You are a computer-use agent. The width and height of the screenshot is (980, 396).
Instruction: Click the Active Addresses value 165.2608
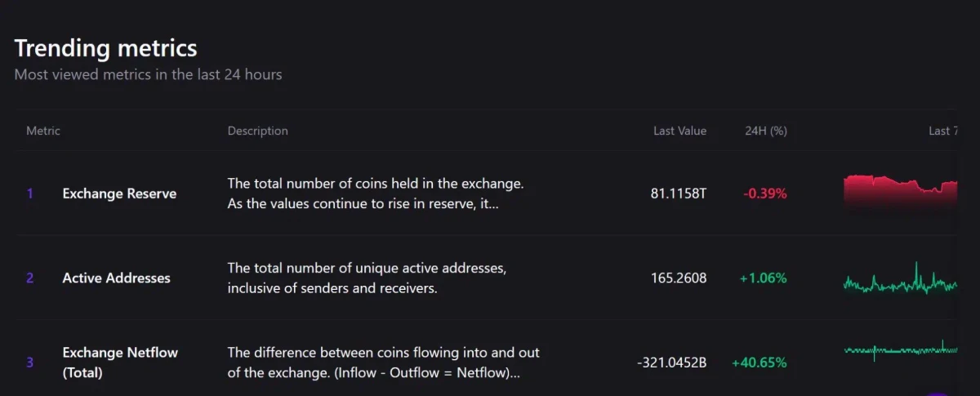click(x=677, y=278)
